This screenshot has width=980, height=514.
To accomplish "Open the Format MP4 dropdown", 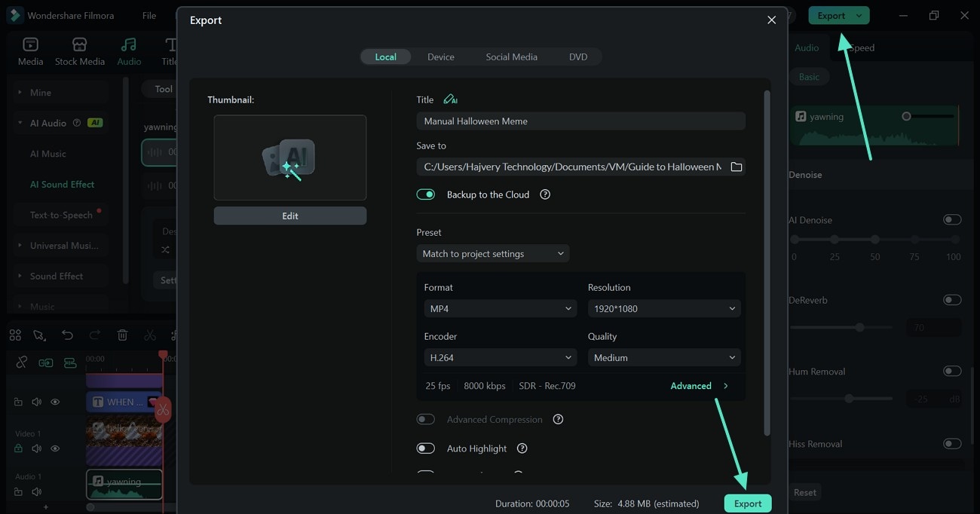I will (x=501, y=308).
